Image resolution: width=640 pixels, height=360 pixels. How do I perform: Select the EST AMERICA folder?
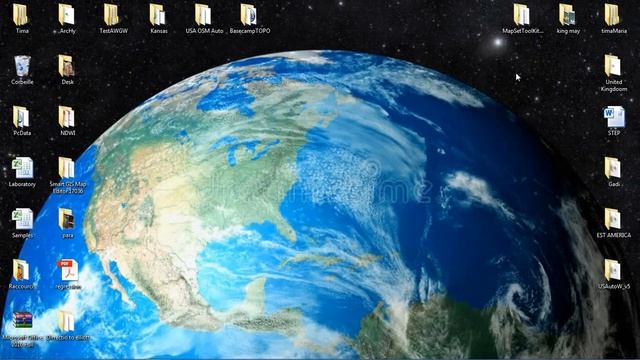613,219
